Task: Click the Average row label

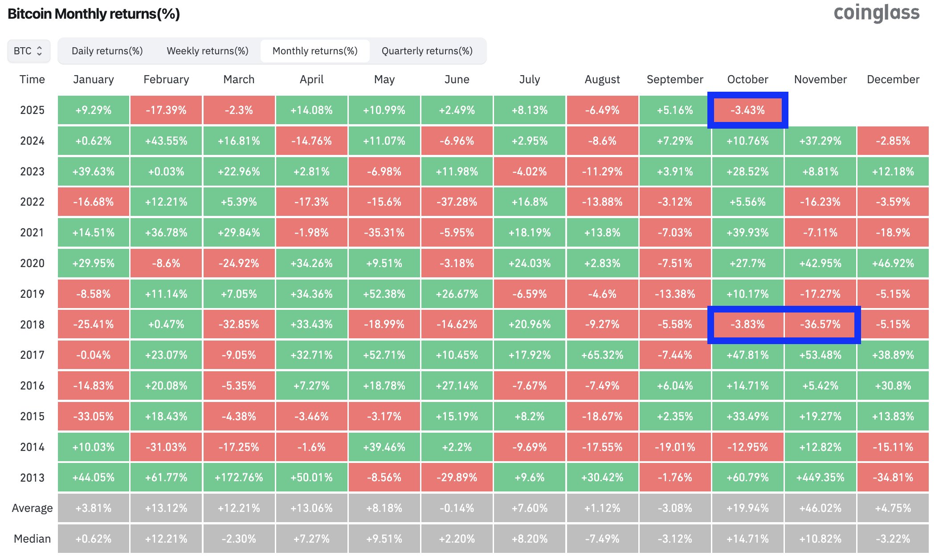Action: click(32, 508)
